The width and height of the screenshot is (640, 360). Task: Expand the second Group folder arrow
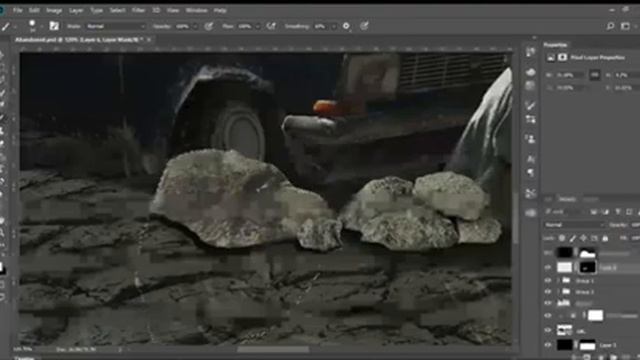(x=558, y=292)
